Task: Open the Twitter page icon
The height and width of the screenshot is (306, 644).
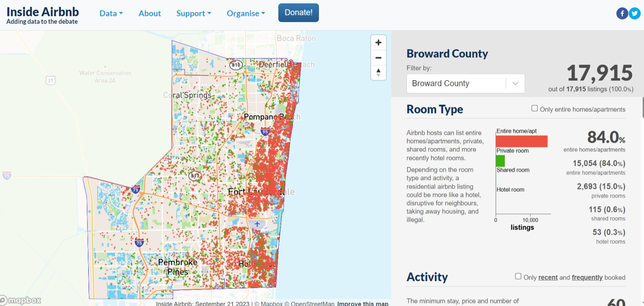Action: click(635, 13)
